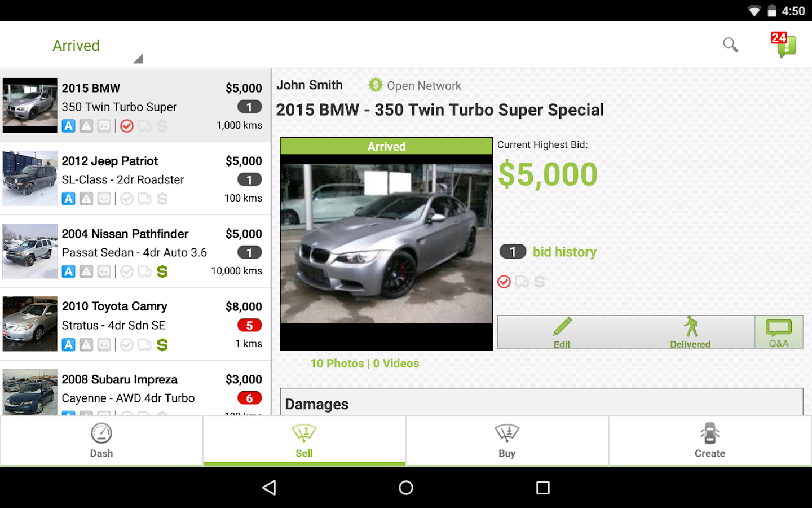Click blue A icon on Jeep Patriot row
The height and width of the screenshot is (508, 812).
pos(69,199)
